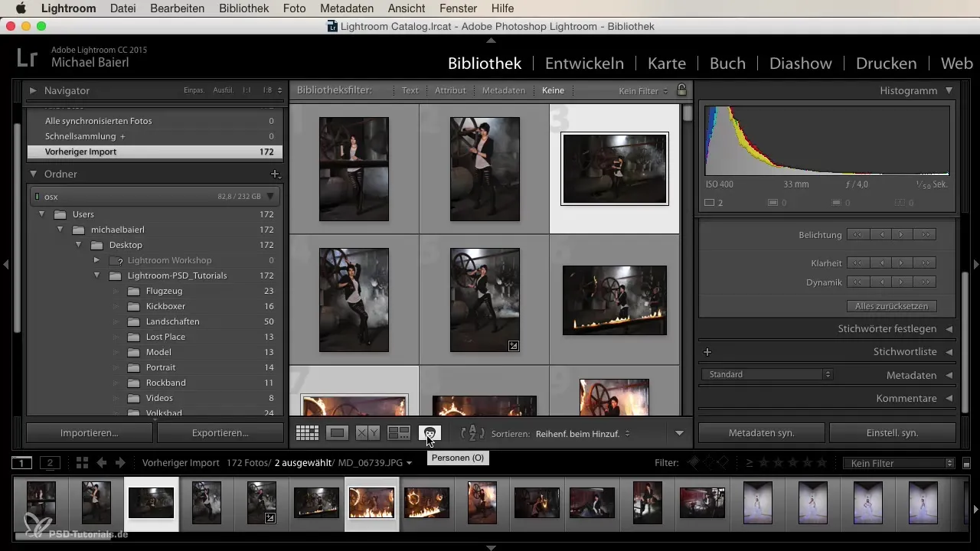Open compare view (X|Y) icon
This screenshot has height=551, width=980.
coord(367,433)
